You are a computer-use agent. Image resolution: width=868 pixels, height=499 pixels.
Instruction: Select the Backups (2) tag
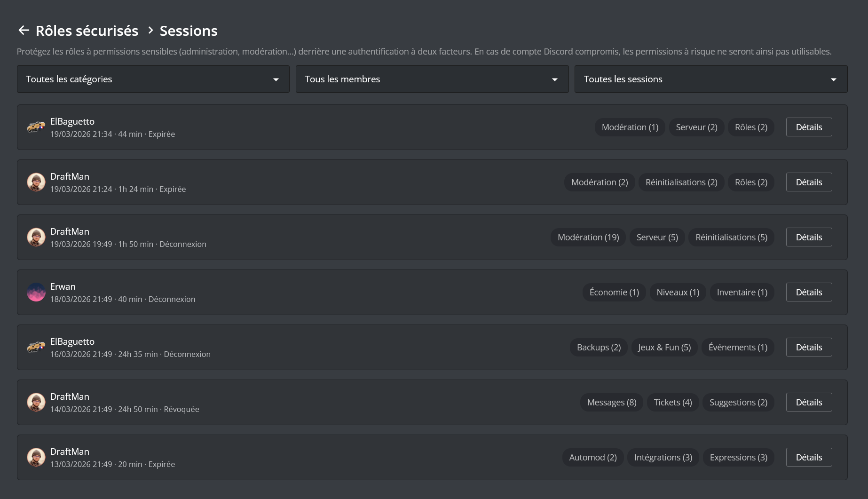(x=598, y=347)
